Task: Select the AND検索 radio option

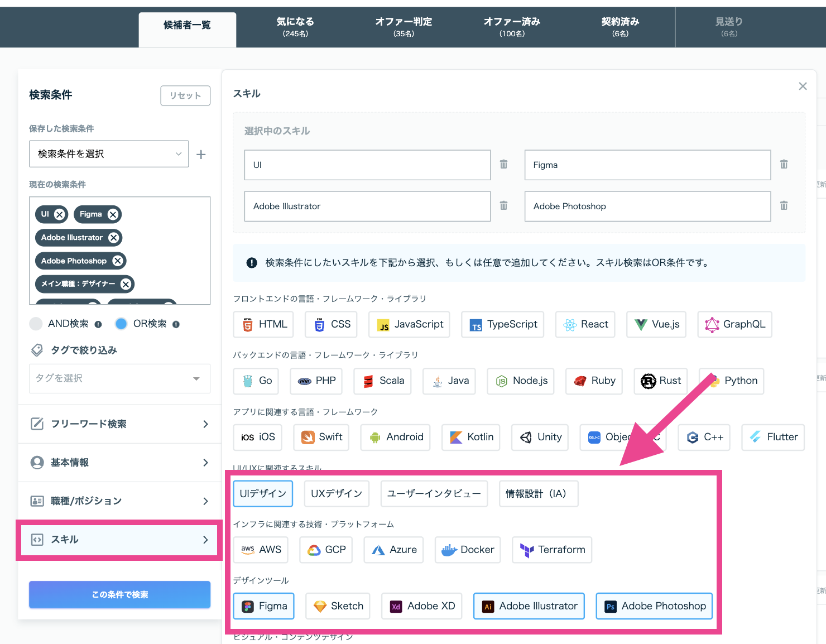Action: [36, 324]
